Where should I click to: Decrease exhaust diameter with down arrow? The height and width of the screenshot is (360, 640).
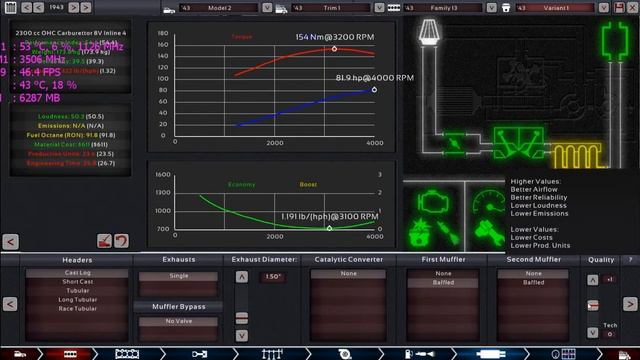point(242,336)
